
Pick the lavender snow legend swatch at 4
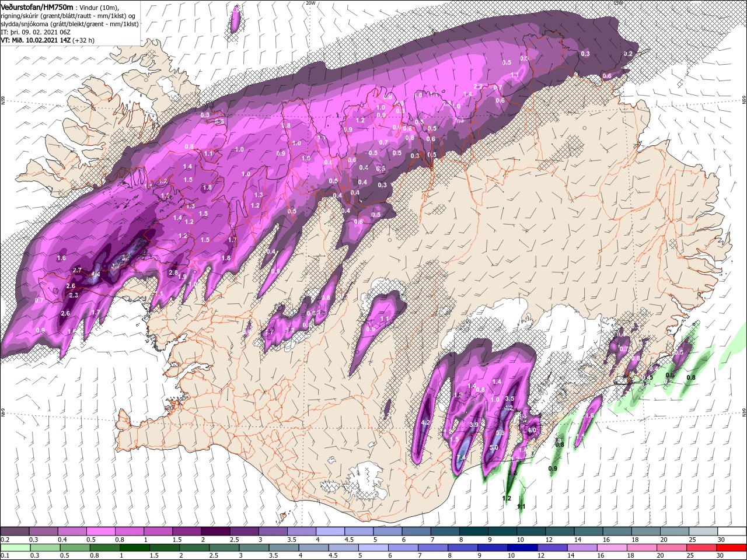pos(329,531)
